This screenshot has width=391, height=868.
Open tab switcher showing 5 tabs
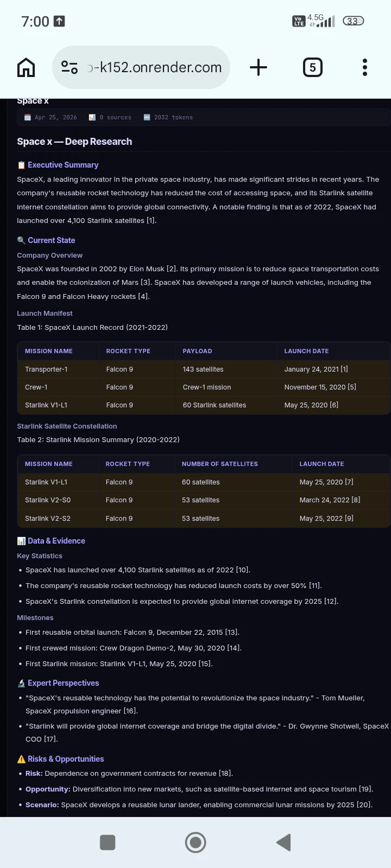pos(312,67)
